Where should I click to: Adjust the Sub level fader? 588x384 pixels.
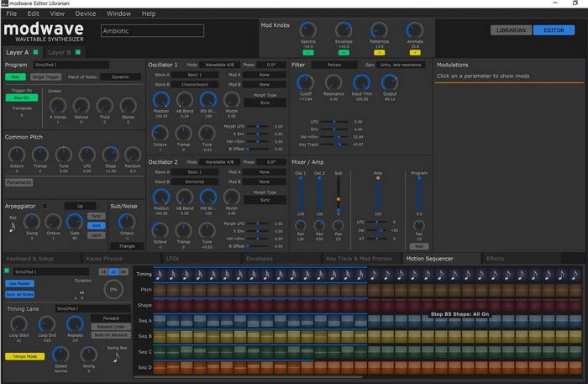click(339, 193)
